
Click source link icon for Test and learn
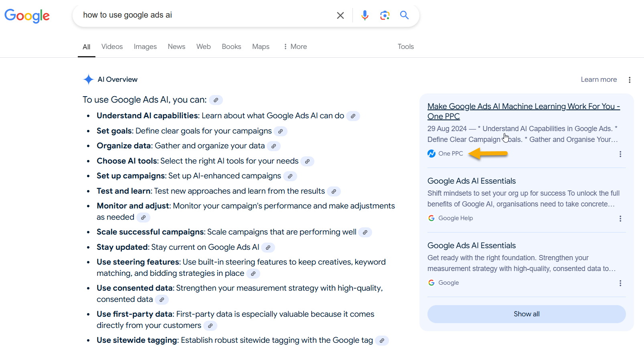(334, 191)
